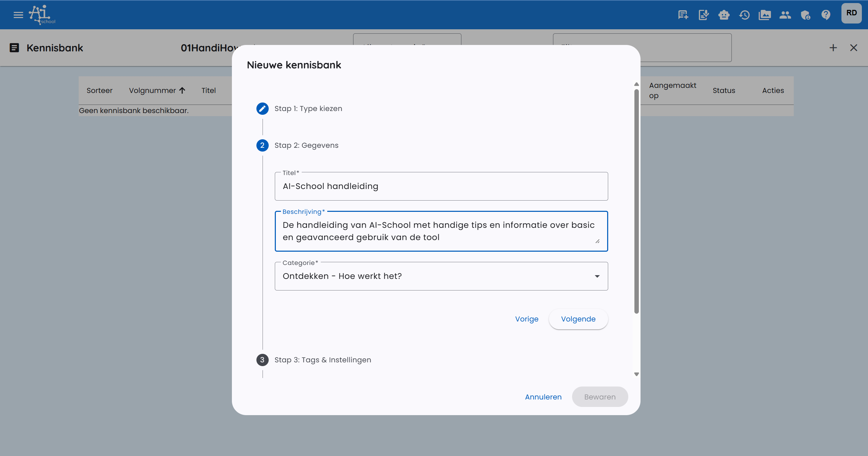The height and width of the screenshot is (456, 868).
Task: Click Annuleren to cancel
Action: click(x=543, y=397)
